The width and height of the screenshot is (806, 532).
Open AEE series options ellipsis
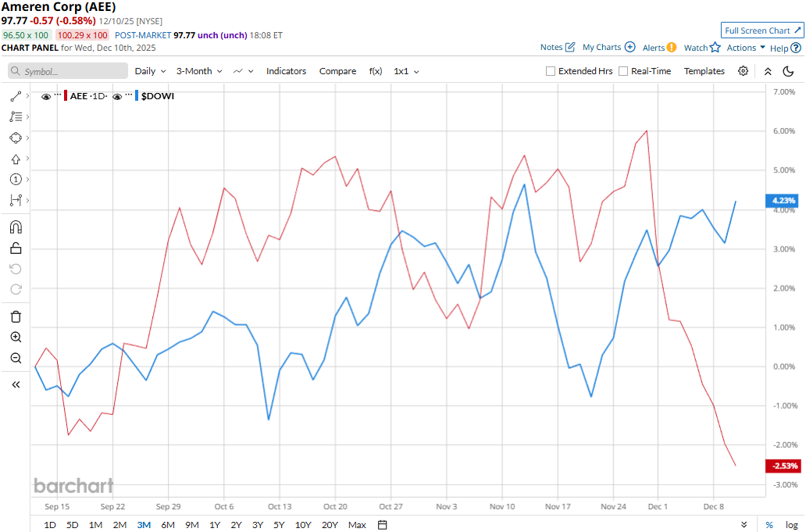point(58,95)
